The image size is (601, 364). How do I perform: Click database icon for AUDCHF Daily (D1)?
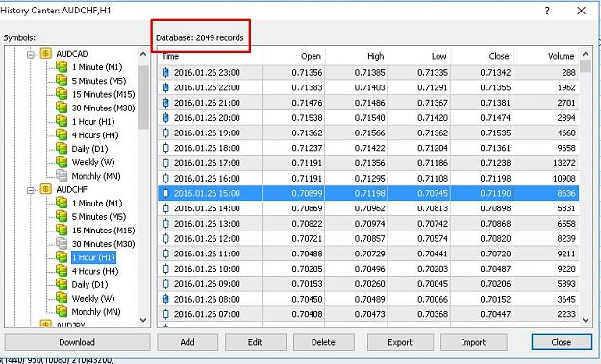point(62,284)
